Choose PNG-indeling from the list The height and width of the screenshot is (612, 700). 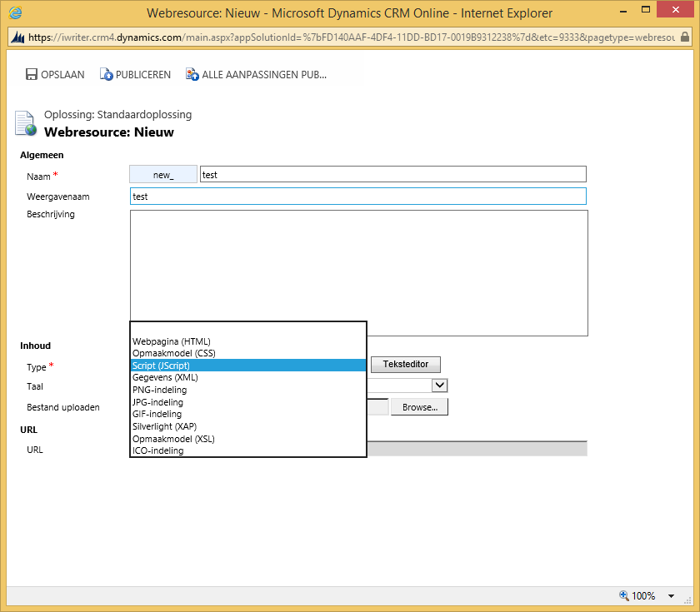pyautogui.click(x=159, y=390)
